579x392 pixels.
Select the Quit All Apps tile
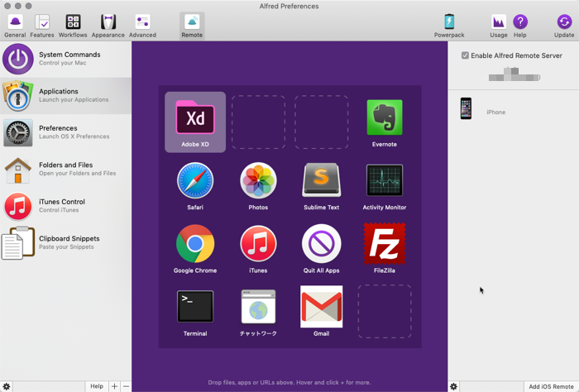tap(321, 248)
